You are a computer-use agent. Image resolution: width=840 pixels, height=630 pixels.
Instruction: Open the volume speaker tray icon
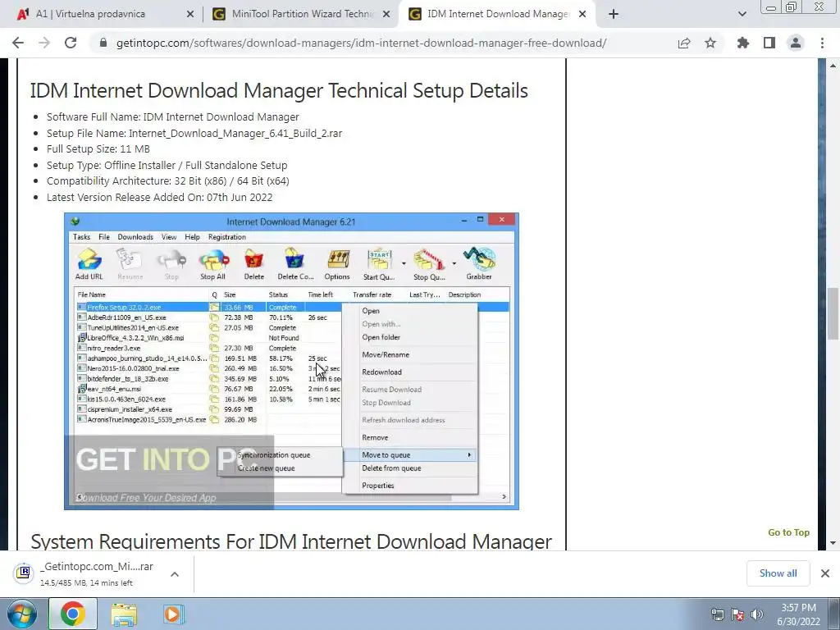pos(756,614)
